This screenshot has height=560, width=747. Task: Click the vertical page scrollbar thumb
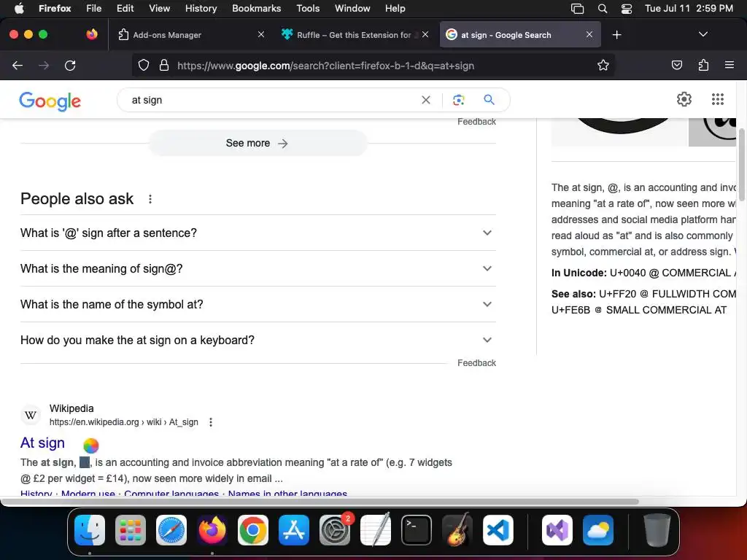pos(742,164)
